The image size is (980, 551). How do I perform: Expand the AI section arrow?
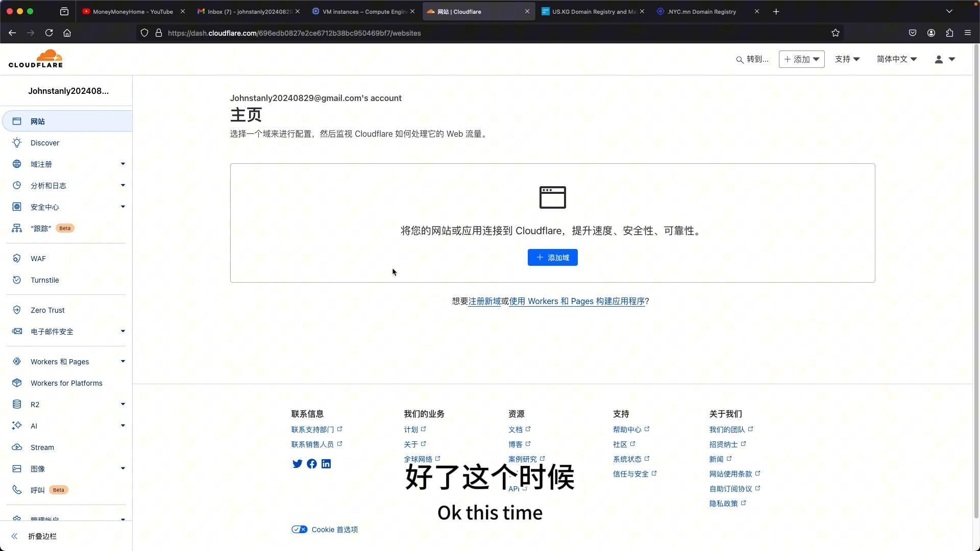coord(123,425)
